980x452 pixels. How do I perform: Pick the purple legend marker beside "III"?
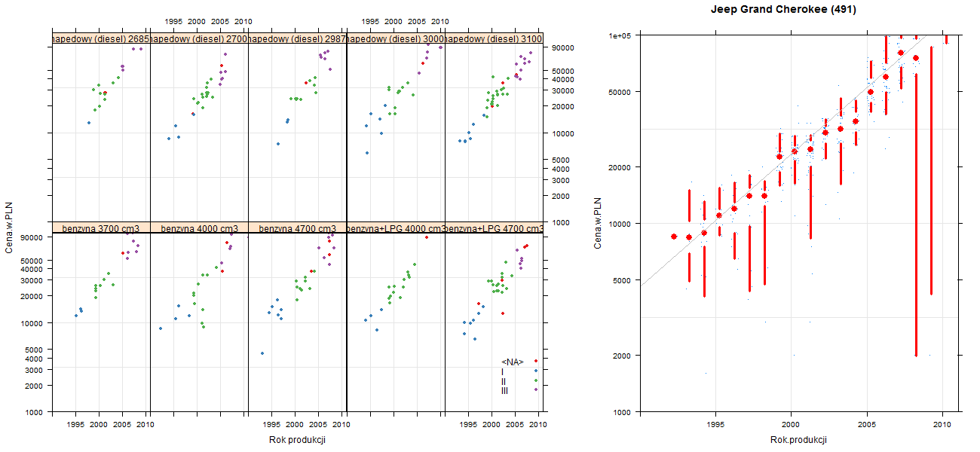pyautogui.click(x=535, y=389)
